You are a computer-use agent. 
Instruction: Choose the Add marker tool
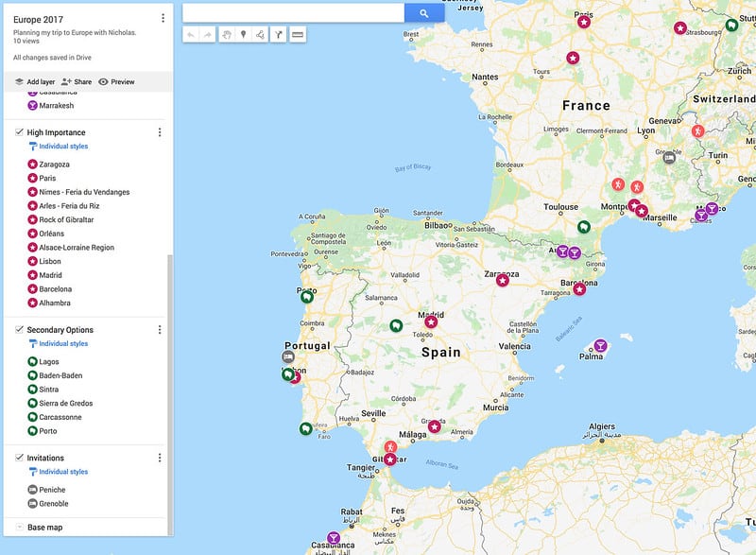coord(243,35)
